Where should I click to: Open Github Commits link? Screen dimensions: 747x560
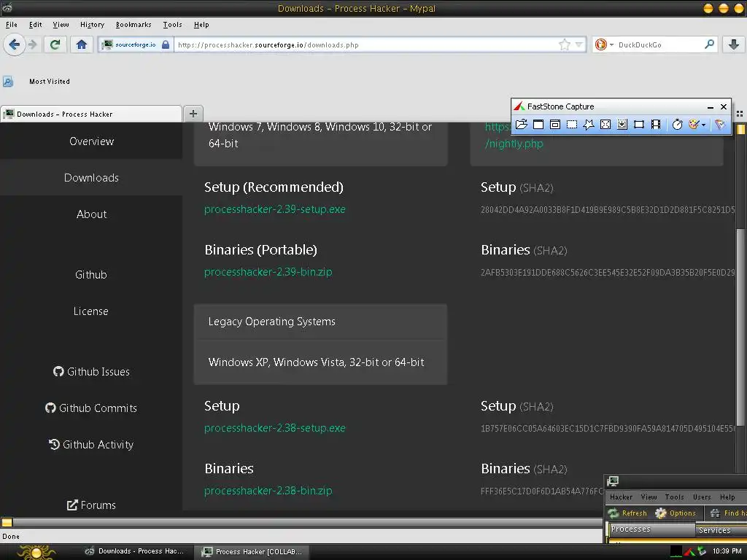91,408
